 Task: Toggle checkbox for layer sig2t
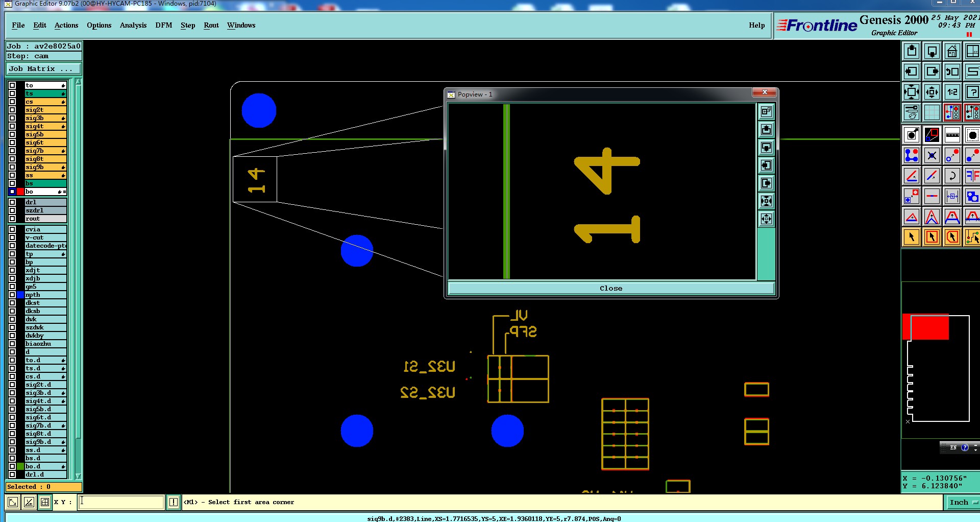12,110
